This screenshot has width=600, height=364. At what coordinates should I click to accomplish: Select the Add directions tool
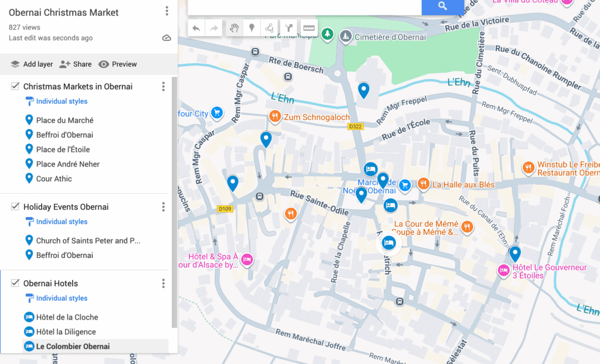point(289,28)
